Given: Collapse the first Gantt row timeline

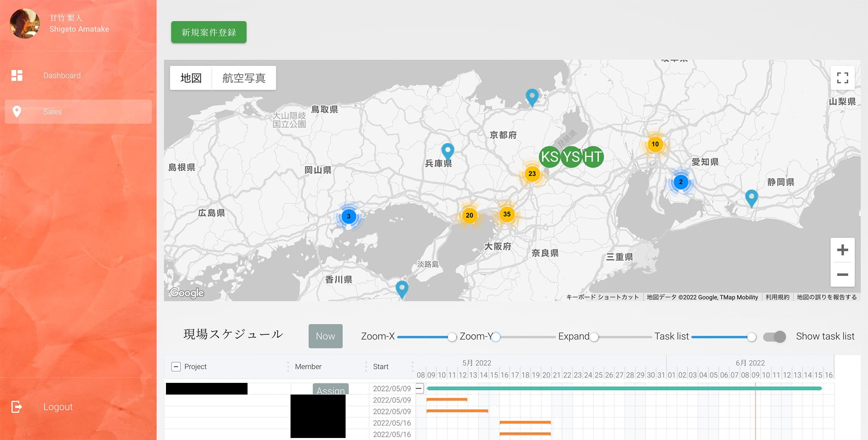Looking at the screenshot, I should pyautogui.click(x=420, y=388).
